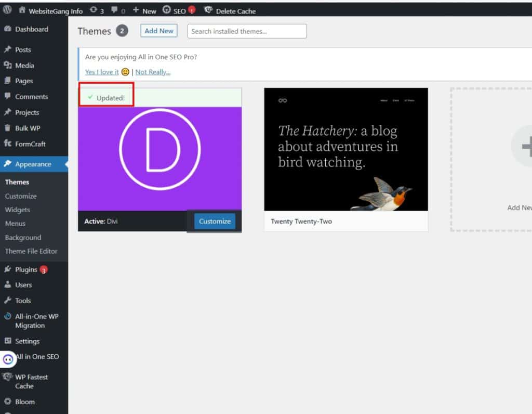Click Delete Cache in the admin bar

click(236, 11)
